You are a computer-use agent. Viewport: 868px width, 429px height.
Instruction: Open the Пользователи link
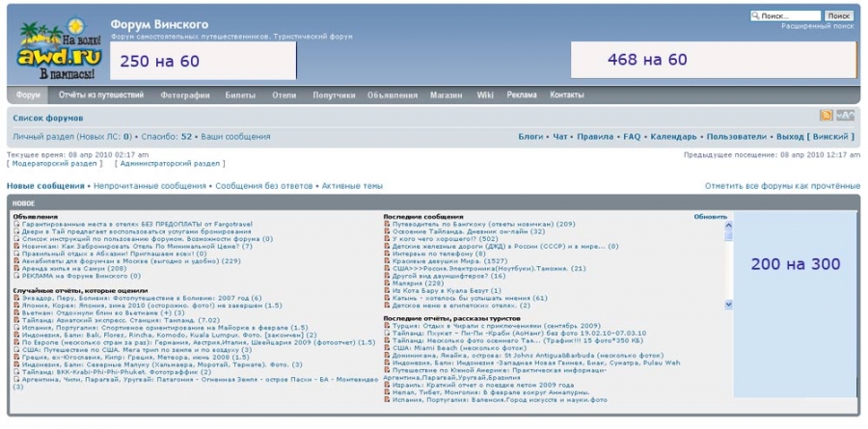tap(736, 136)
